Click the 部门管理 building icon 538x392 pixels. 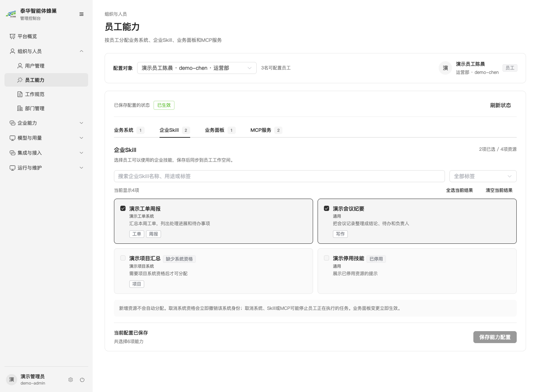(x=20, y=108)
